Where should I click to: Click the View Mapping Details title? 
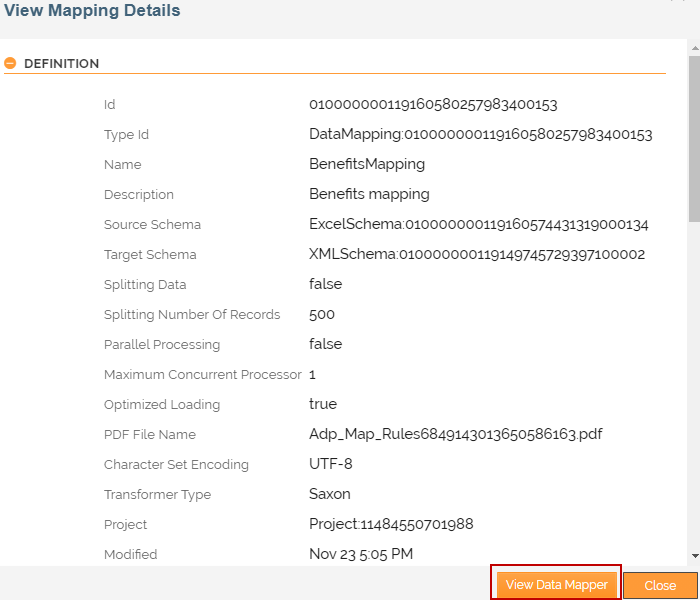(92, 11)
